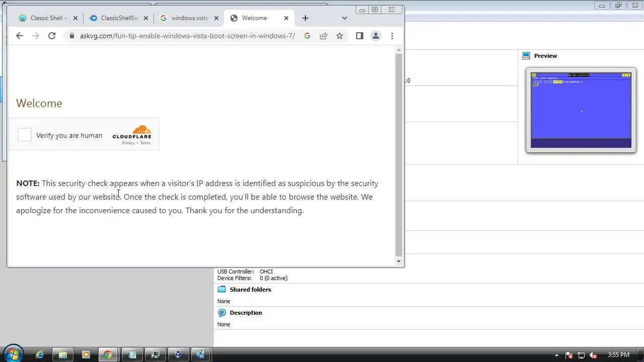
Task: Click muted volume tray icon
Action: 593,355
